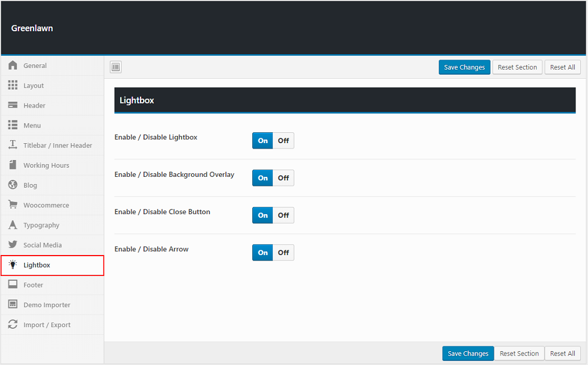588x365 pixels.
Task: Click the Import / Export refresh icon
Action: [x=13, y=325]
